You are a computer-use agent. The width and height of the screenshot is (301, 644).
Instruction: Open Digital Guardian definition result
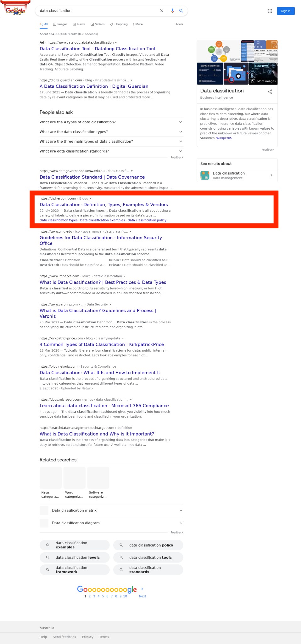click(x=94, y=86)
